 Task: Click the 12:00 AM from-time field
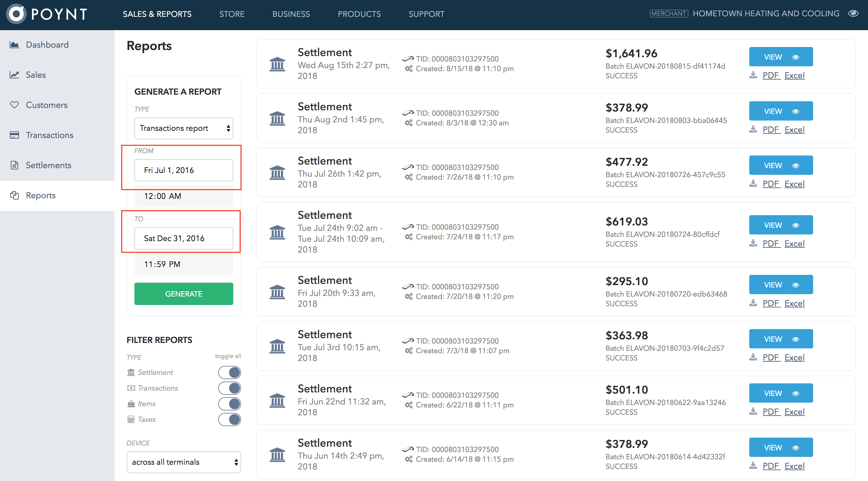tap(184, 196)
